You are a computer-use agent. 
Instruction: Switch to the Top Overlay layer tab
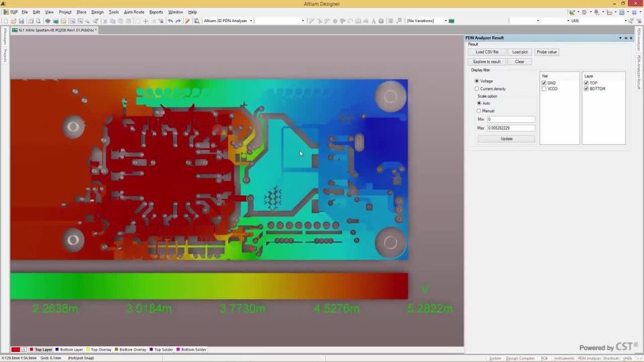99,350
